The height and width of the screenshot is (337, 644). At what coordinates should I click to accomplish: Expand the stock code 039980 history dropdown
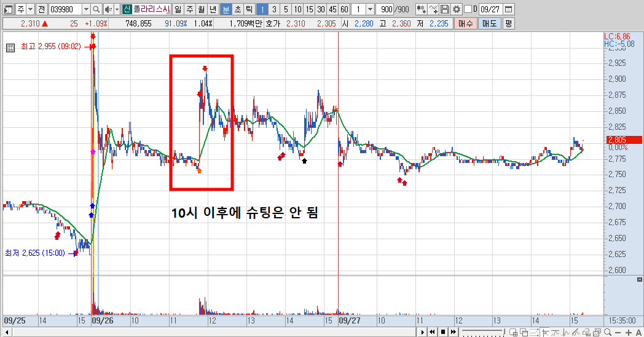86,9
